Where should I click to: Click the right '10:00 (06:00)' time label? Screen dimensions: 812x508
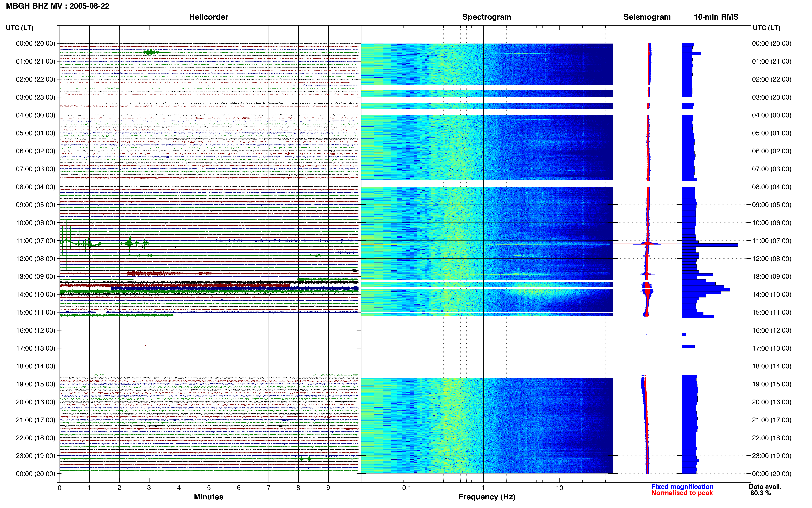click(x=771, y=223)
